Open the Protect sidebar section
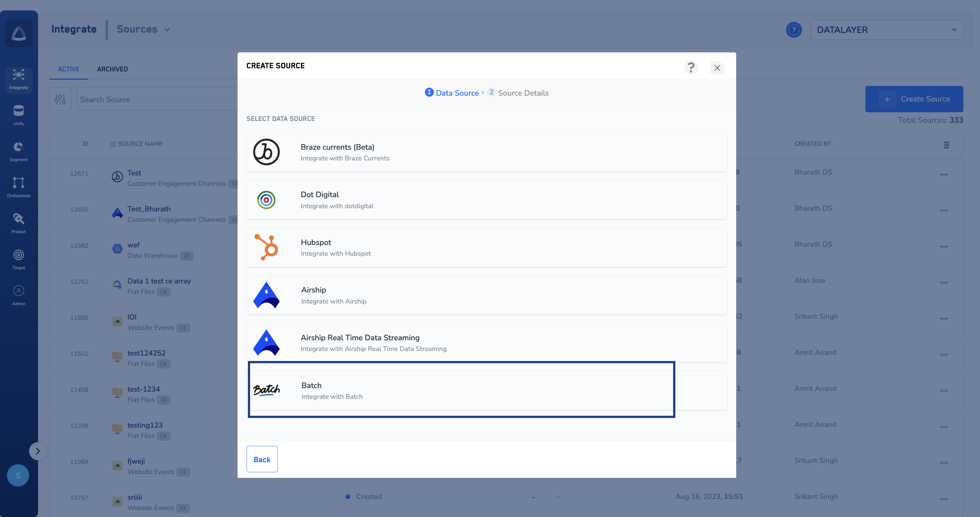This screenshot has height=517, width=980. [x=18, y=223]
